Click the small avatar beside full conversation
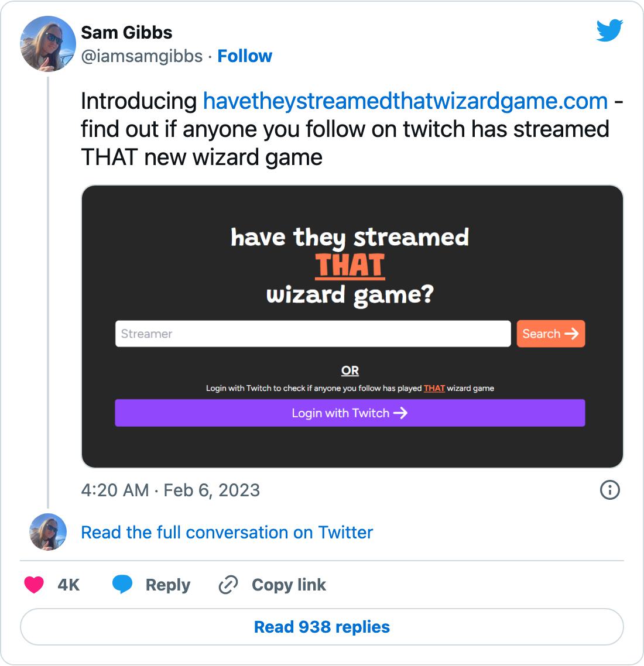 tap(48, 532)
